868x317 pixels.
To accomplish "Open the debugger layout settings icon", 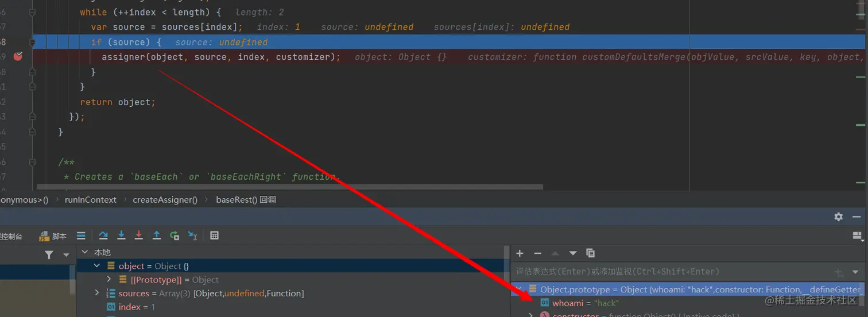I will (x=857, y=235).
